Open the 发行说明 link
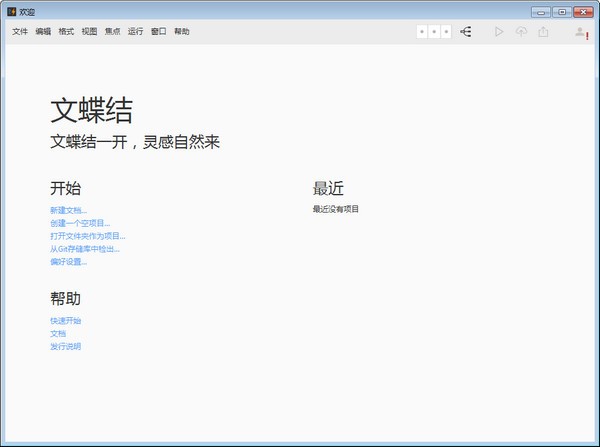This screenshot has width=600, height=447. coord(65,346)
